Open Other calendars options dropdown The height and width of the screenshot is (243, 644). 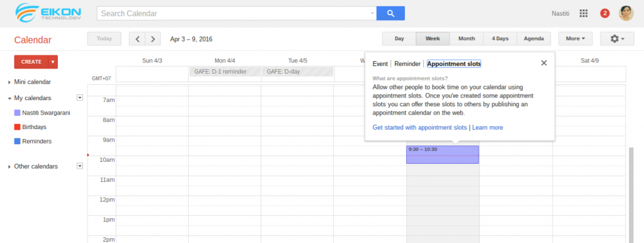(x=80, y=166)
